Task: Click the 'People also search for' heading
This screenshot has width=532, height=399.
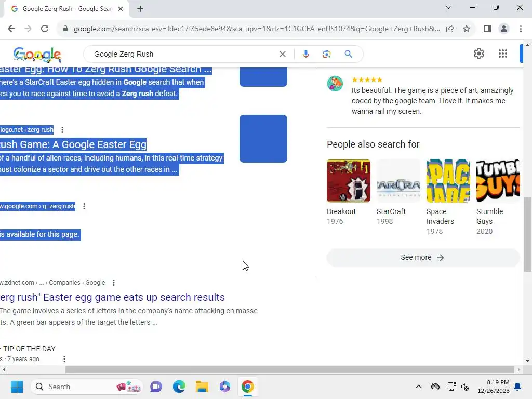Action: [373, 144]
